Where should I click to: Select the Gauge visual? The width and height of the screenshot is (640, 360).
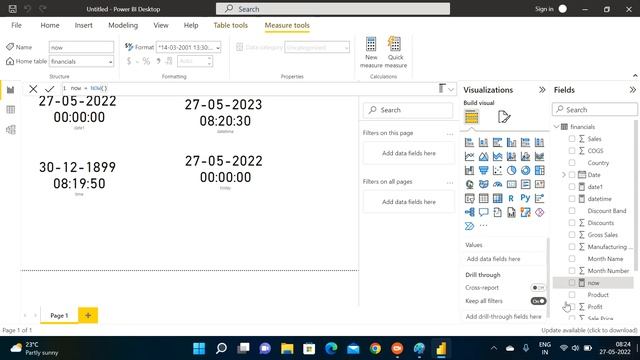[498, 184]
